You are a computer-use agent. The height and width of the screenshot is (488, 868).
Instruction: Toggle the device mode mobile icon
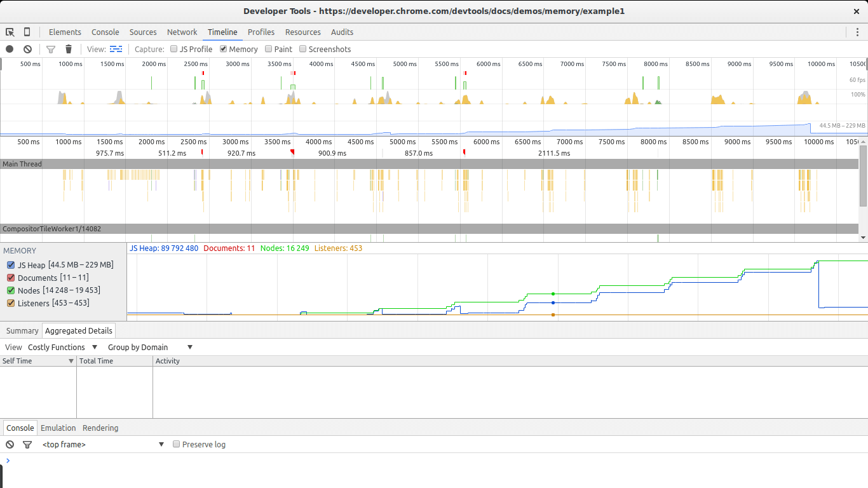[25, 32]
